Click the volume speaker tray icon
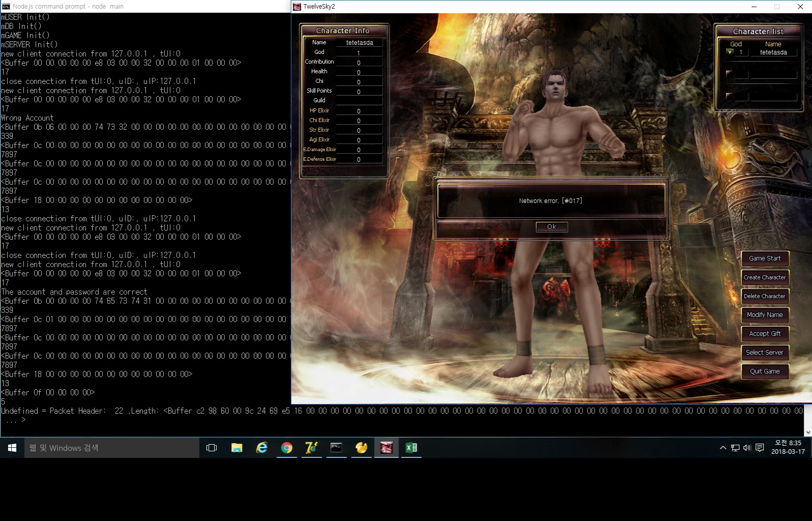 [747, 448]
